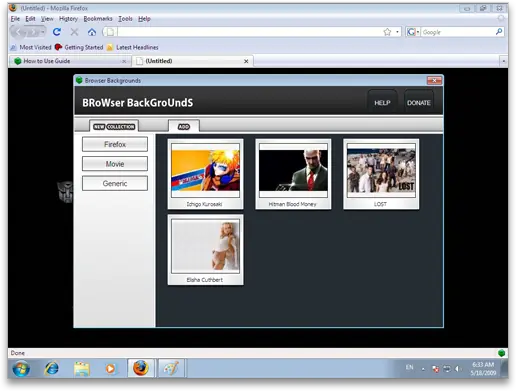Open the History menu
516x391 pixels.
click(x=68, y=19)
